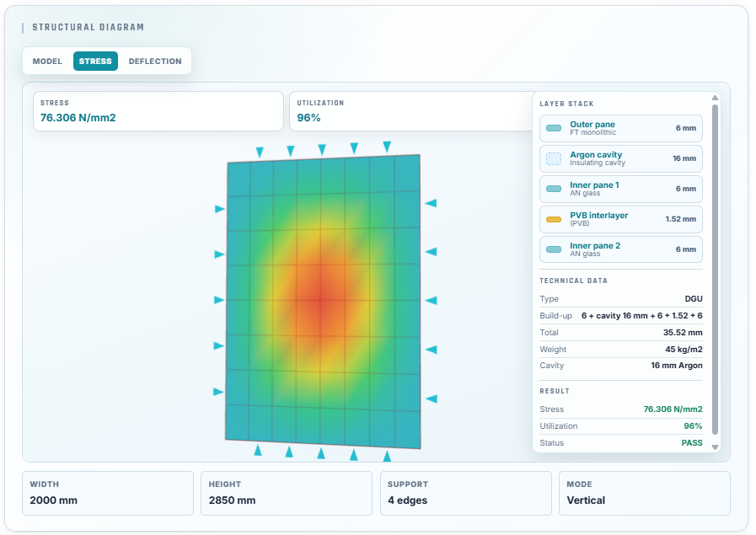Image resolution: width=756 pixels, height=535 pixels.
Task: Click the Inner pane 1 layer icon
Action: (554, 189)
